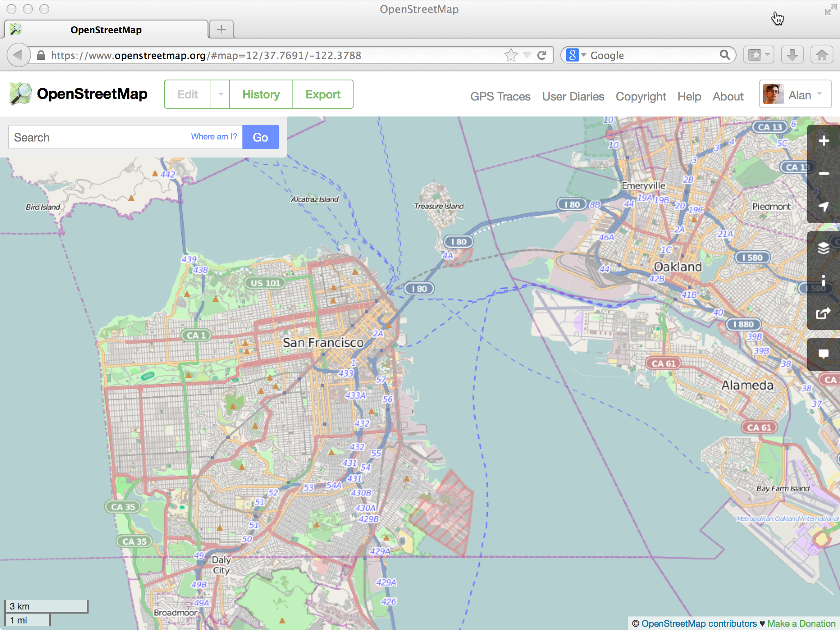Click the share map icon
Viewport: 840px width, 630px height.
tap(823, 314)
